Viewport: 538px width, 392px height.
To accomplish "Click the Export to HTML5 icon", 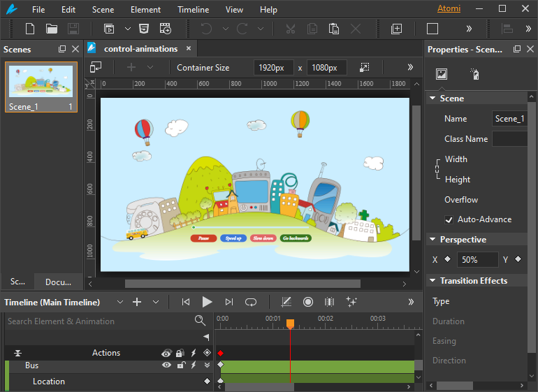I will 143,29.
